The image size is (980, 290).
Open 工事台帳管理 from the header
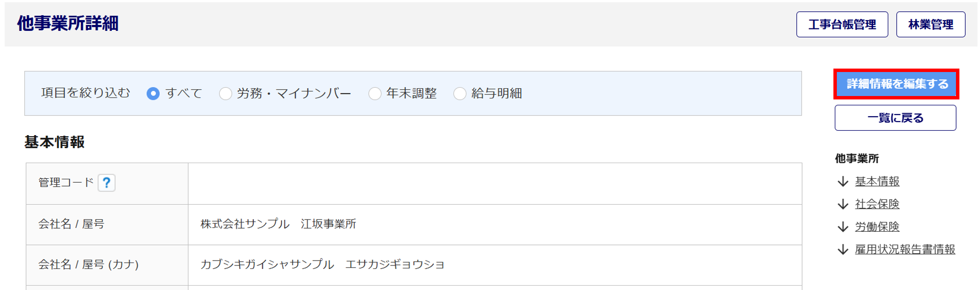(842, 24)
